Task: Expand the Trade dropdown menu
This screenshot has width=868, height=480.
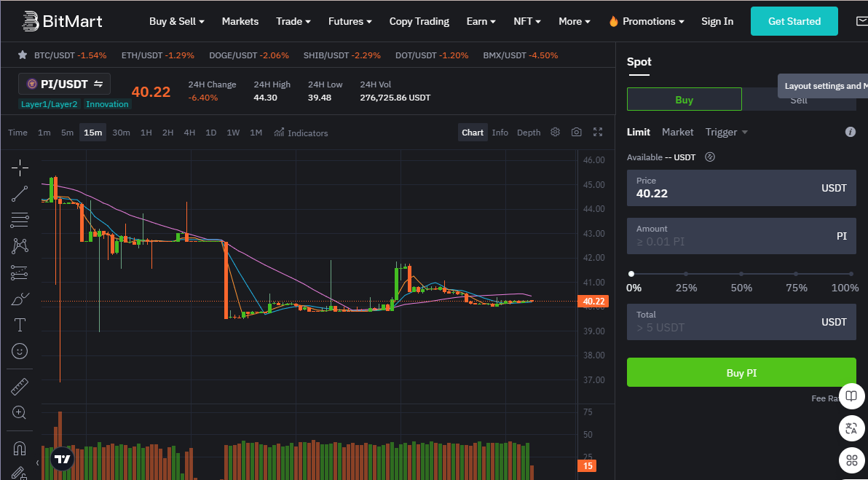Action: (x=293, y=21)
